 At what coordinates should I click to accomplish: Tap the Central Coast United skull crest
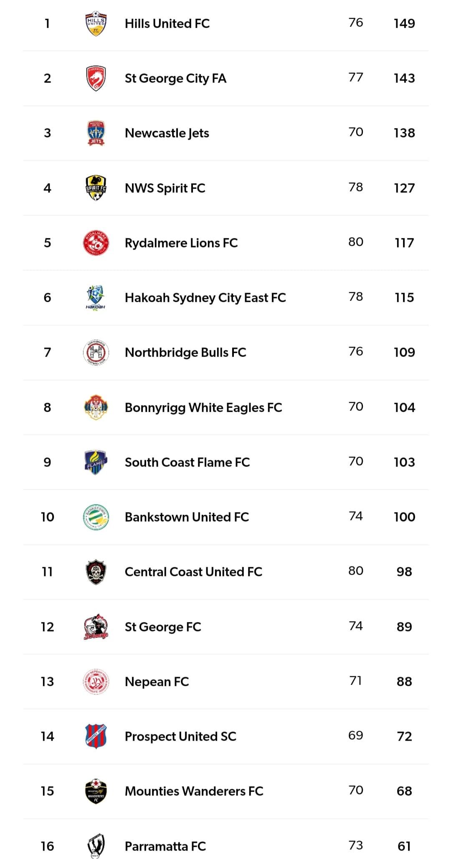pos(96,572)
